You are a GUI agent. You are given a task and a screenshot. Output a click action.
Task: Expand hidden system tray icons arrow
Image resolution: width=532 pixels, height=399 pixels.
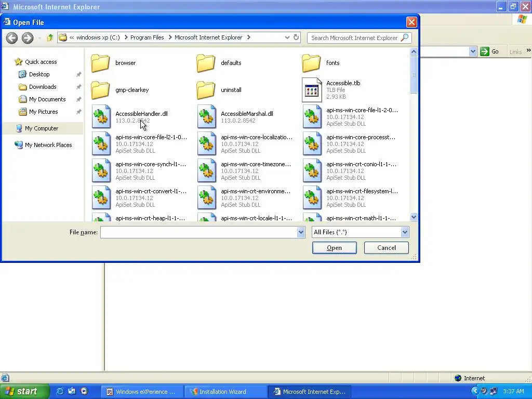tap(475, 392)
